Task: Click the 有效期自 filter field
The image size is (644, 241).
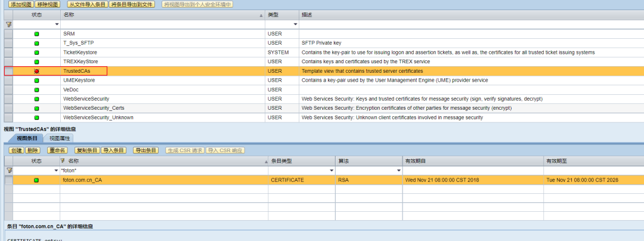Action: pos(473,171)
